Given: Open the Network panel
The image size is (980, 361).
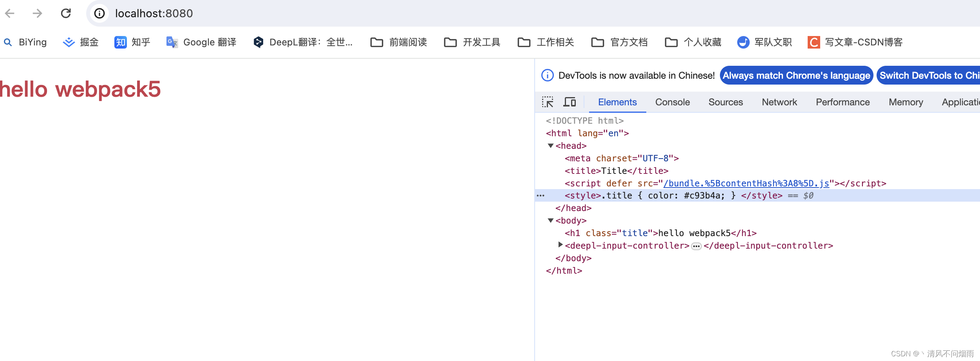Looking at the screenshot, I should pos(779,102).
